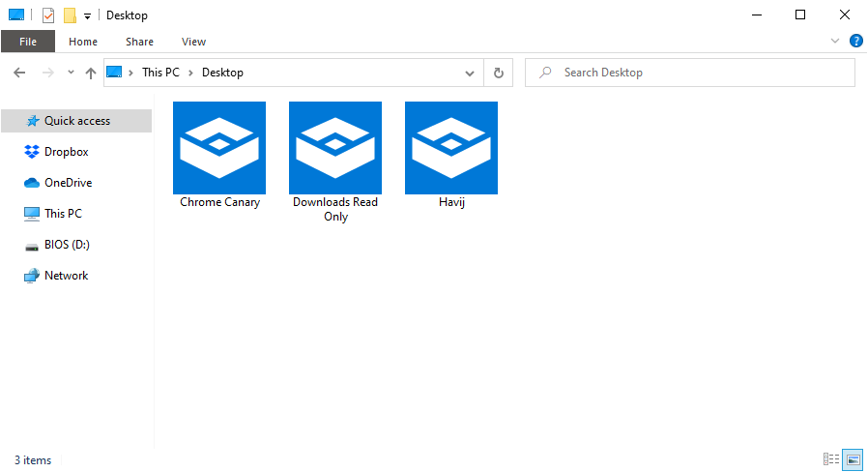This screenshot has height=472, width=868.
Task: Switch to the View ribbon tab
Action: pos(193,42)
